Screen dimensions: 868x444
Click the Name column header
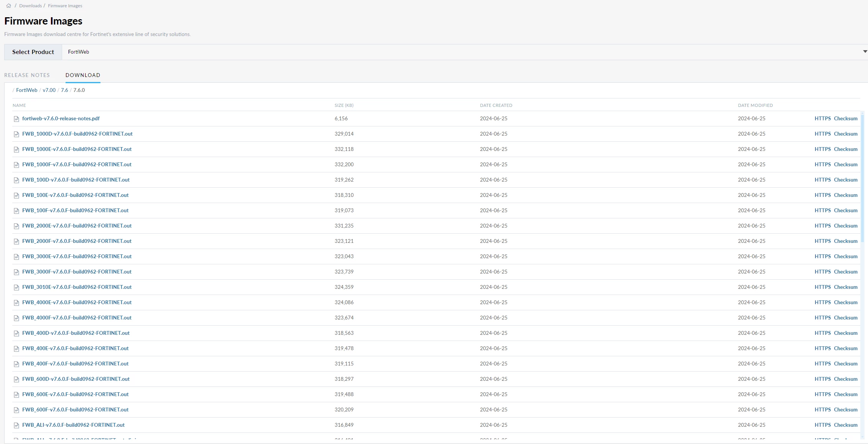pyautogui.click(x=19, y=105)
